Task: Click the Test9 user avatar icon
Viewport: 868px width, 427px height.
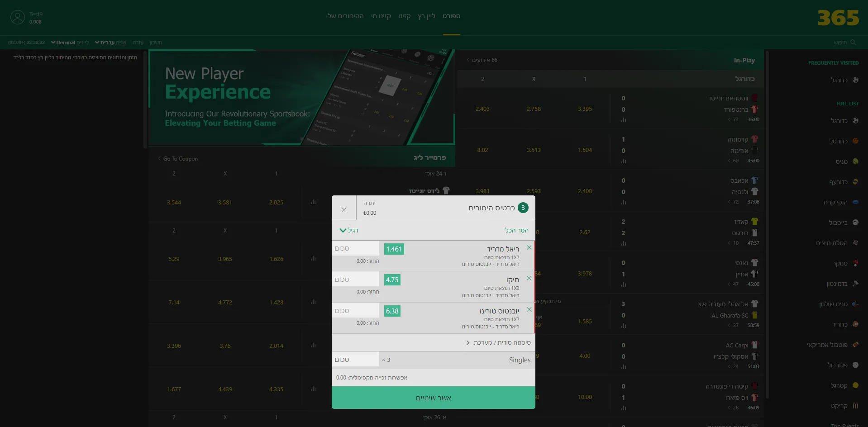Action: click(18, 17)
